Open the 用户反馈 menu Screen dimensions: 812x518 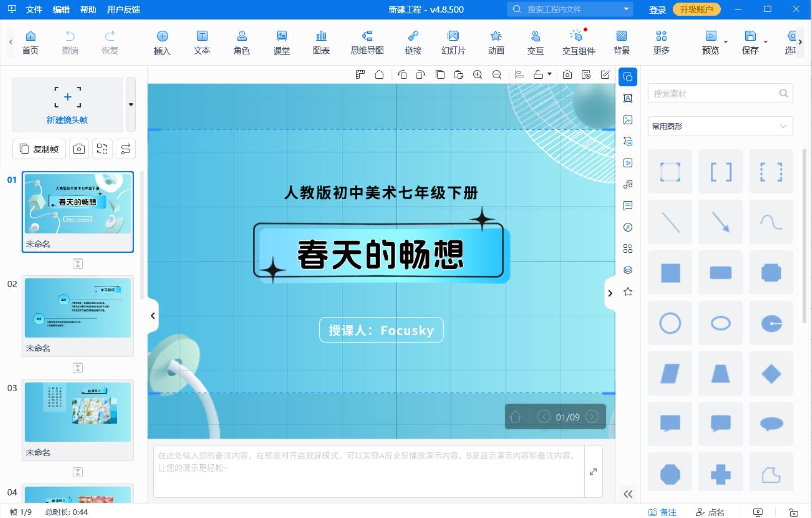[x=124, y=9]
